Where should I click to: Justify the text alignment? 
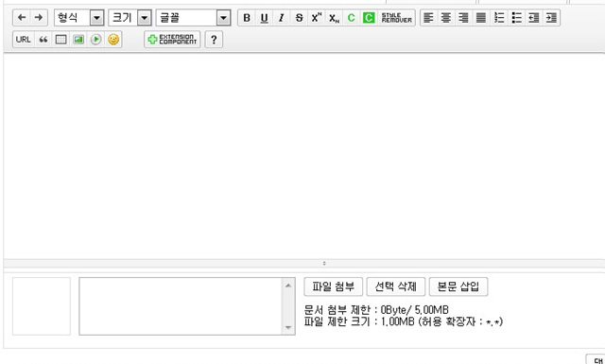(x=481, y=18)
